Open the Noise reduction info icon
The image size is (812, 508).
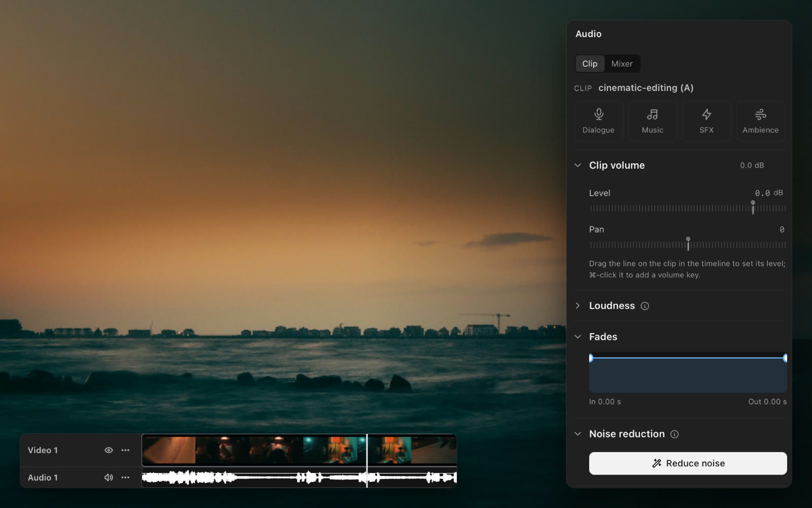point(674,434)
